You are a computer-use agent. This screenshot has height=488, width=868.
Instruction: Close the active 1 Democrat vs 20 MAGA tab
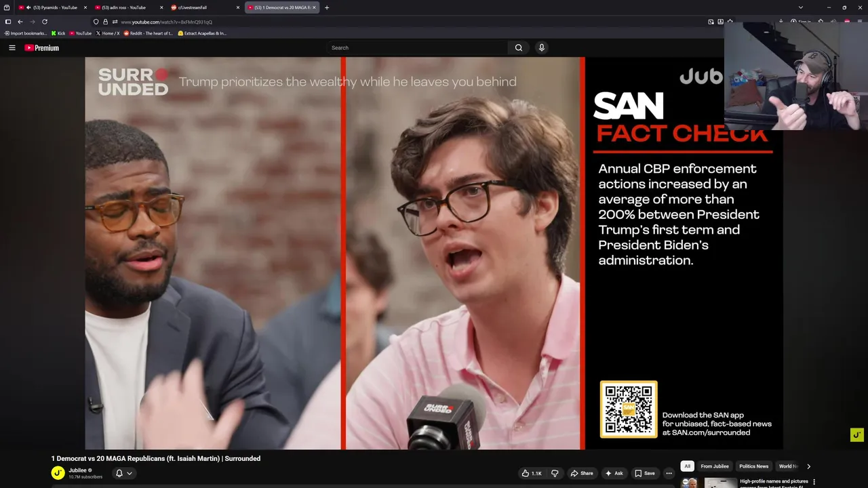(x=314, y=7)
